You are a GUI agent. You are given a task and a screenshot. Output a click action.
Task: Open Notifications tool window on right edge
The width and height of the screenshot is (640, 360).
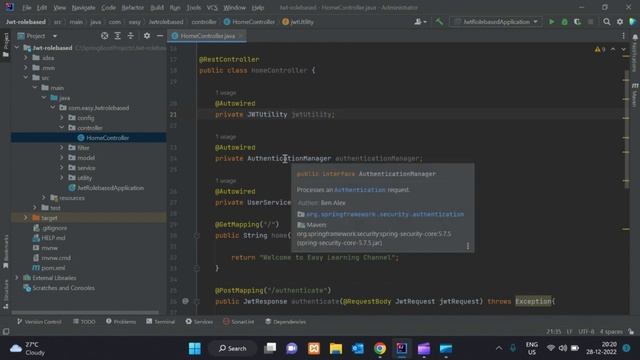(x=635, y=53)
